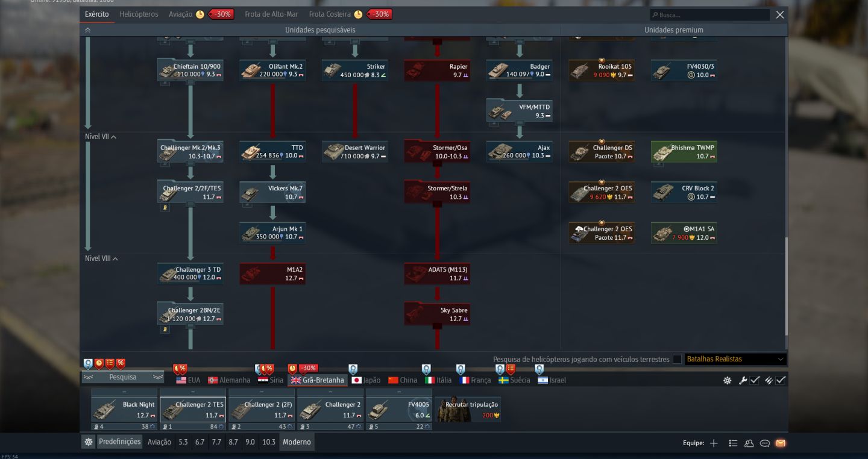The width and height of the screenshot is (868, 459).
Task: Select the Desert Warrior vehicle card
Action: [x=355, y=152]
